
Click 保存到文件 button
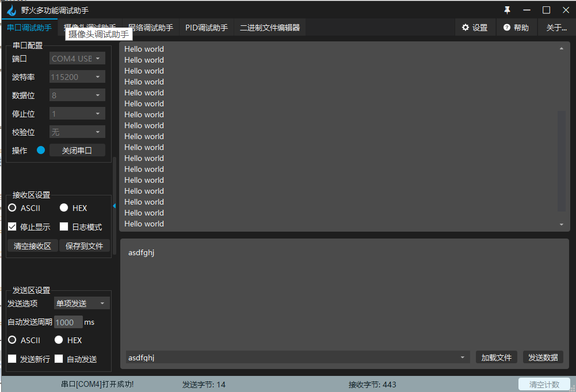[x=85, y=245]
